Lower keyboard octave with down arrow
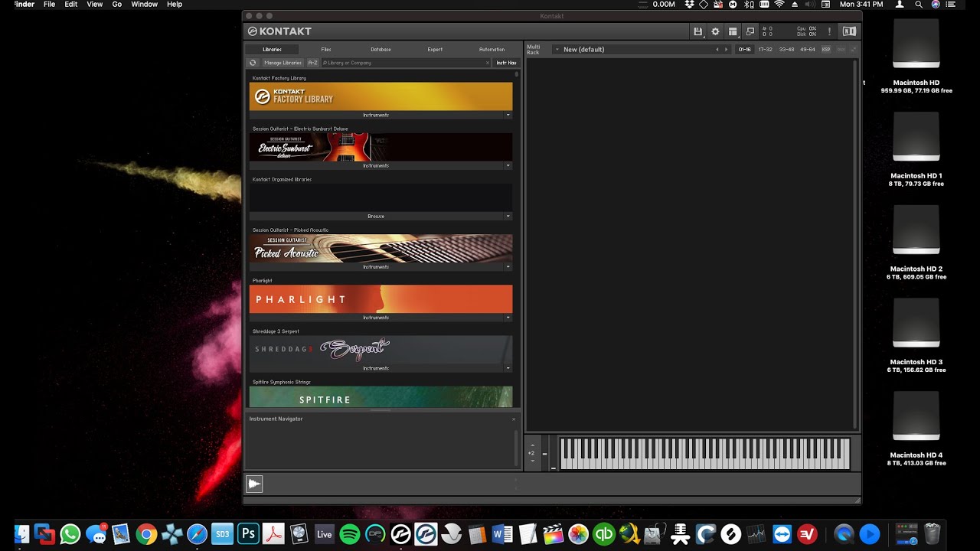The image size is (980, 551). [533, 461]
